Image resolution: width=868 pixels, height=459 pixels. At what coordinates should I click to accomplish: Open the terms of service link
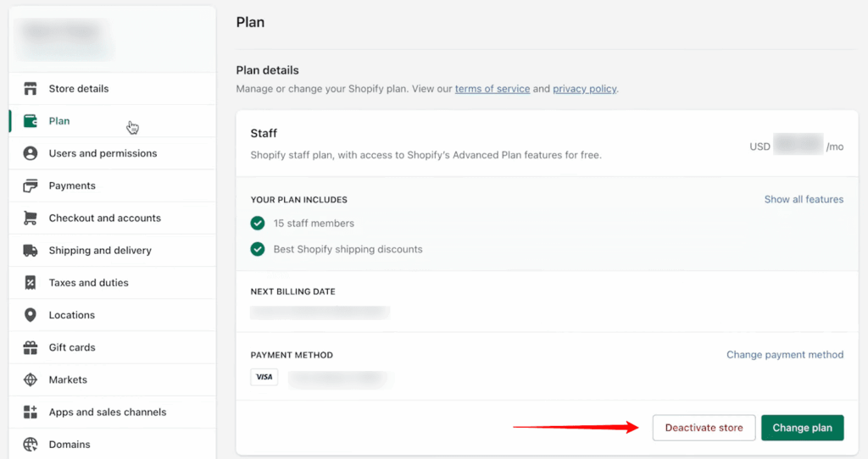(492, 88)
